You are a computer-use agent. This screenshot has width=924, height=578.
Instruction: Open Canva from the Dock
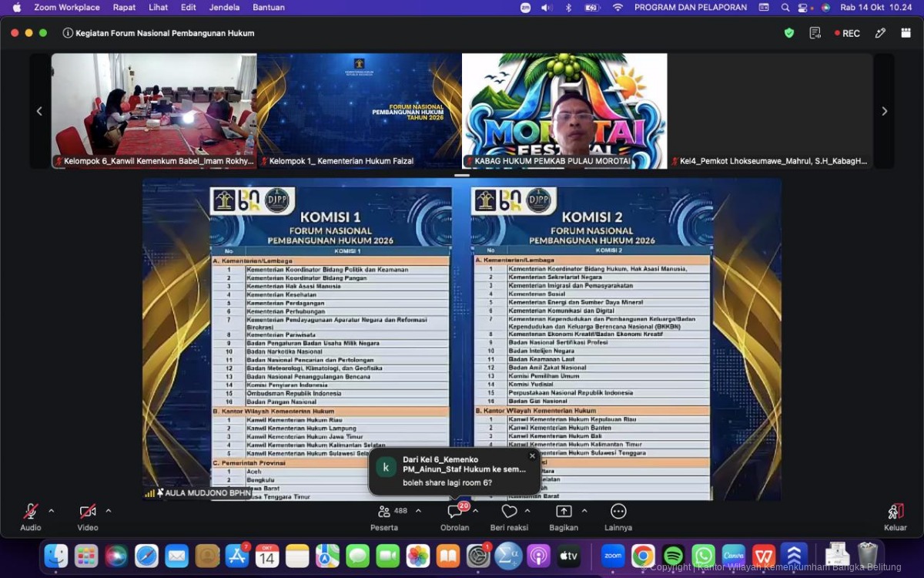(733, 555)
